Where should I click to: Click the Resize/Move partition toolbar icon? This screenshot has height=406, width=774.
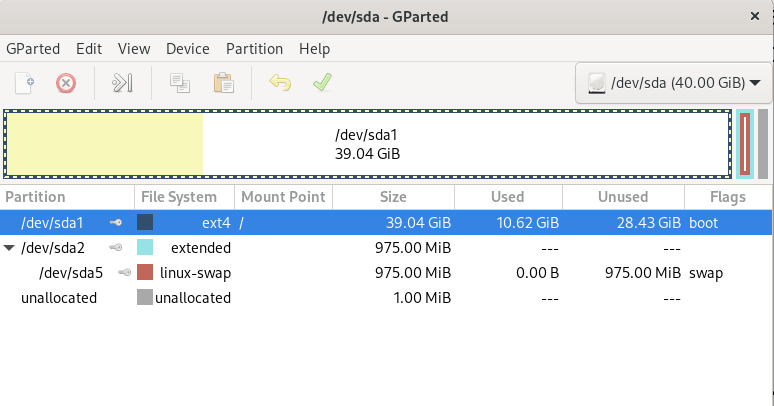[x=122, y=83]
